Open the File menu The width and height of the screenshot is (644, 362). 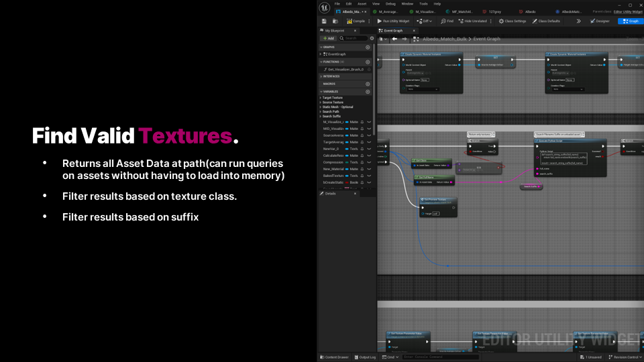337,4
